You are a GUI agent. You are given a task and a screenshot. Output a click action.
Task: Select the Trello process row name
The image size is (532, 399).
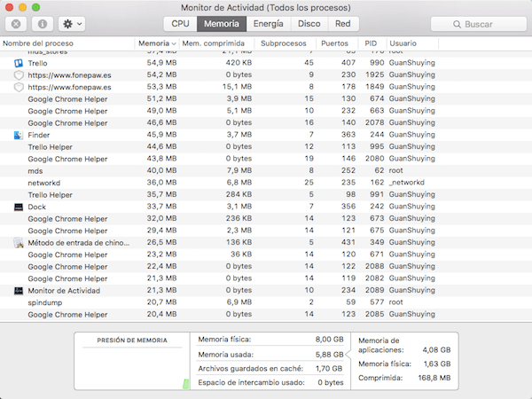coord(37,63)
